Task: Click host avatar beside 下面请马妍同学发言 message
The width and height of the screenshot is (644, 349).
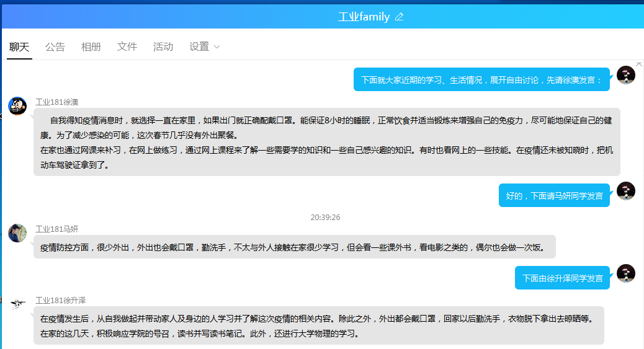Action: pos(626,192)
